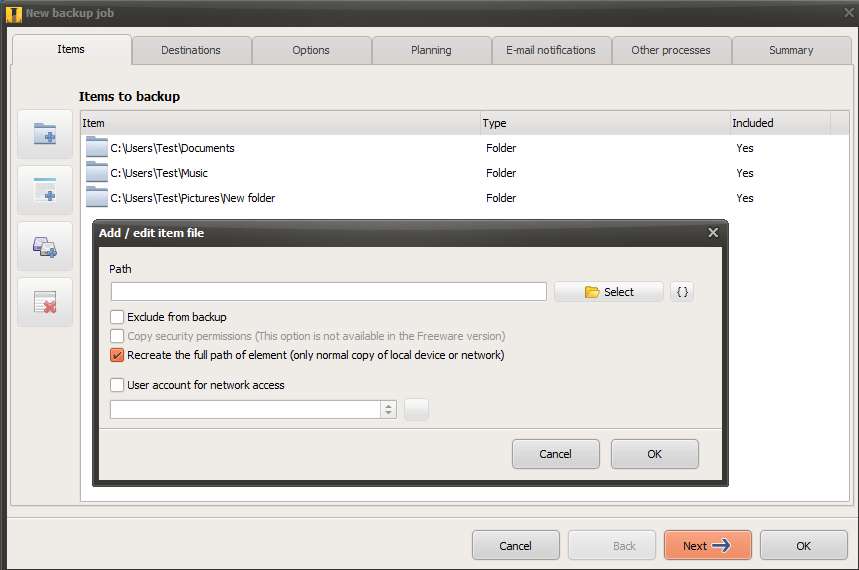Click the add file icon in sidebar
Image resolution: width=859 pixels, height=570 pixels.
[x=45, y=190]
